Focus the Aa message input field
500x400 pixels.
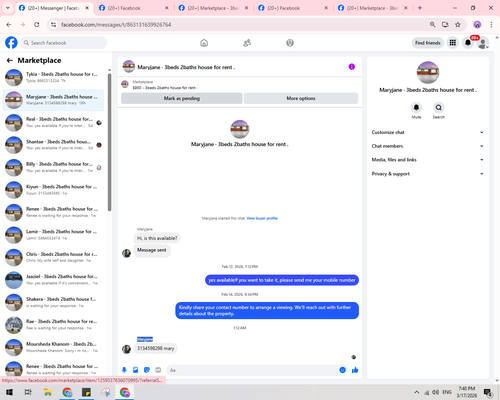pos(253,370)
